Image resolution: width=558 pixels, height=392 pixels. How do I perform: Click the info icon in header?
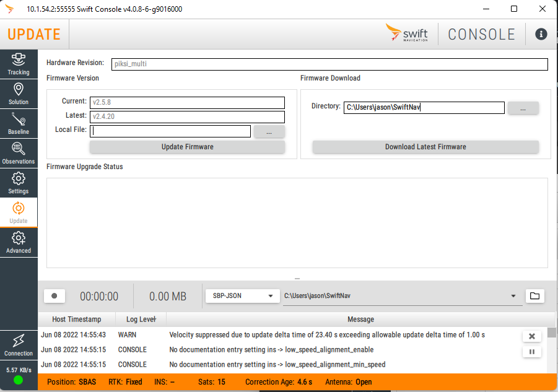pos(541,34)
